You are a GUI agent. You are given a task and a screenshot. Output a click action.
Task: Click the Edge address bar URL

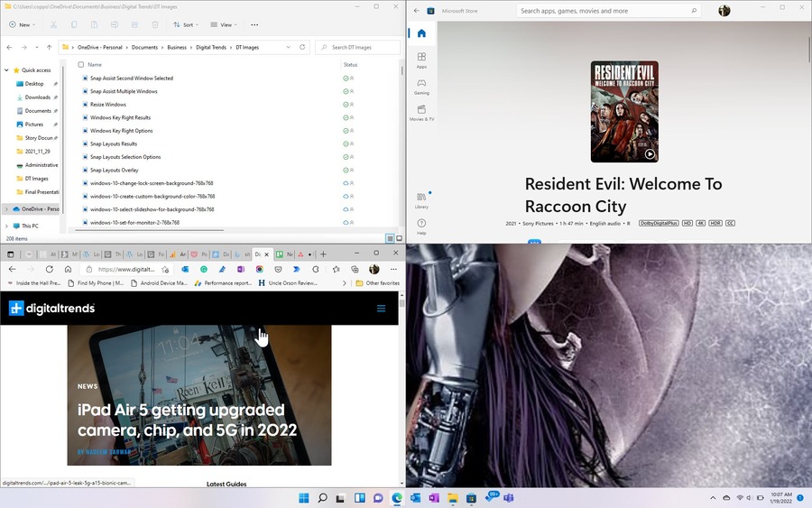tap(126, 269)
